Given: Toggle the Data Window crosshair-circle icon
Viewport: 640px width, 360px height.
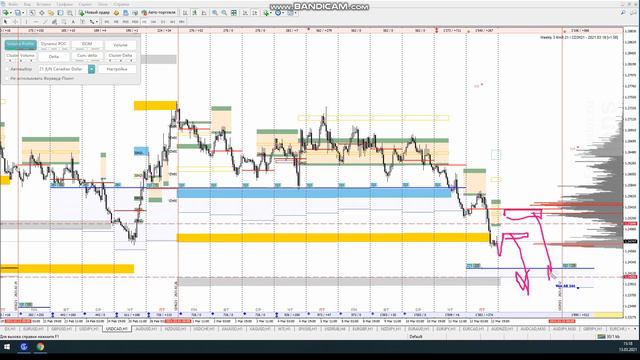Looking at the screenshot, I should point(42,13).
